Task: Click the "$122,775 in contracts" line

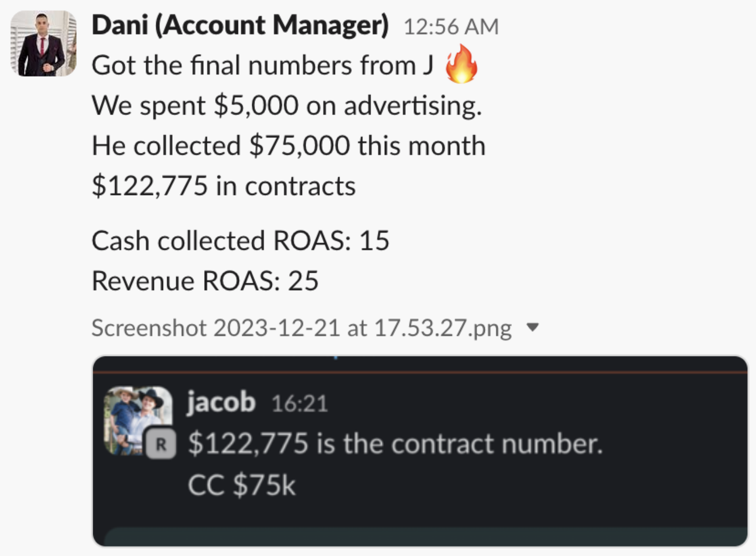Action: click(x=223, y=186)
